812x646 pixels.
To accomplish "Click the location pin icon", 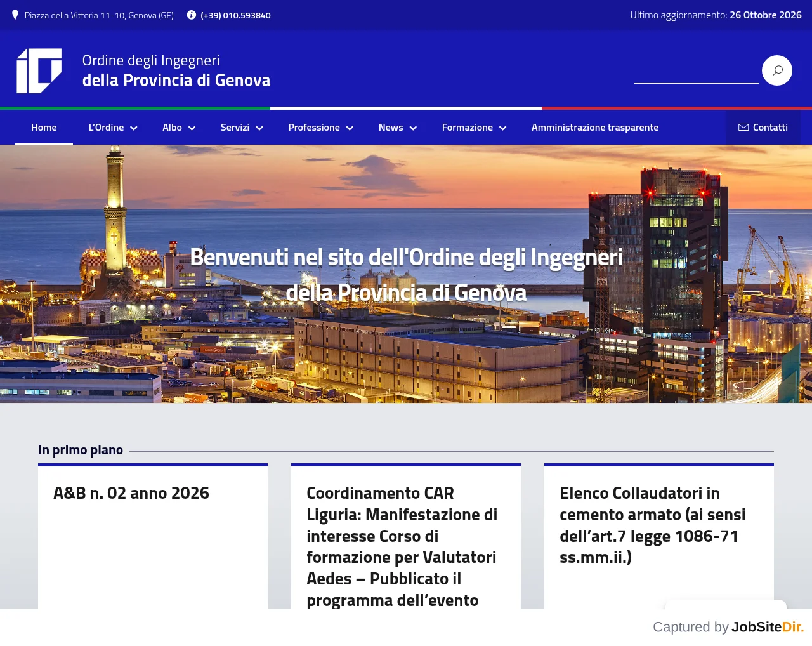I will tap(15, 15).
